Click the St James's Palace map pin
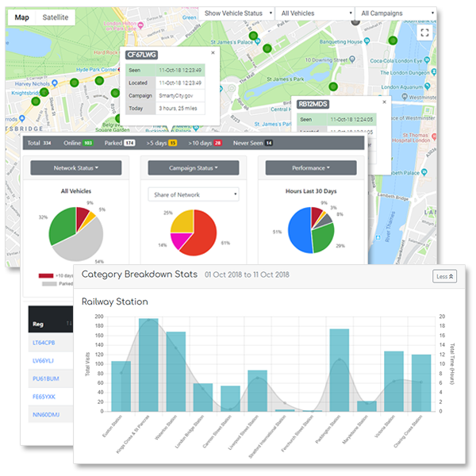The width and height of the screenshot is (476, 476). [257, 41]
